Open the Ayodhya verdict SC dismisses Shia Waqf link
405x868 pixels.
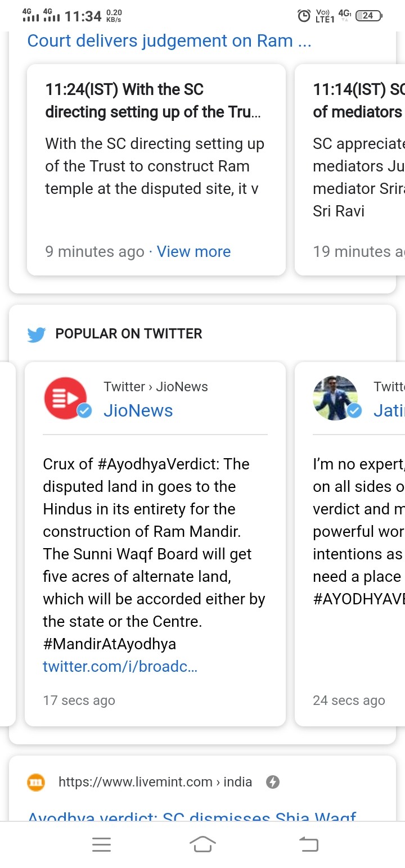tap(192, 816)
